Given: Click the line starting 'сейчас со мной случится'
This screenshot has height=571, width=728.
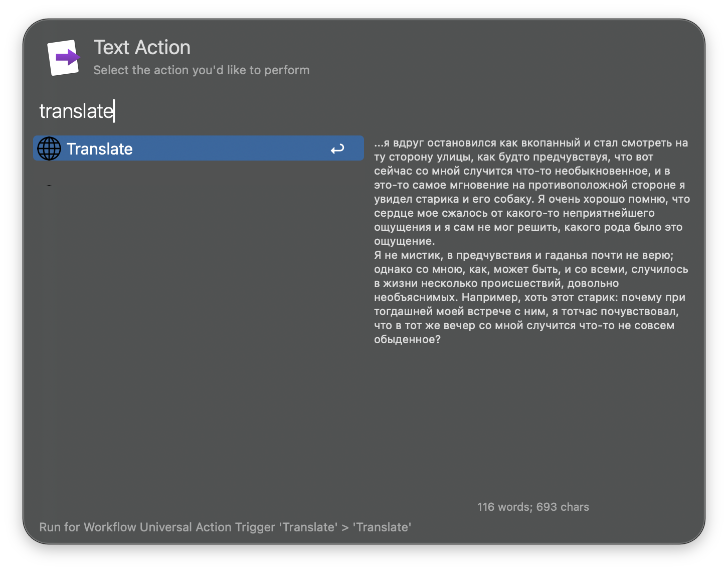Looking at the screenshot, I should tap(521, 171).
